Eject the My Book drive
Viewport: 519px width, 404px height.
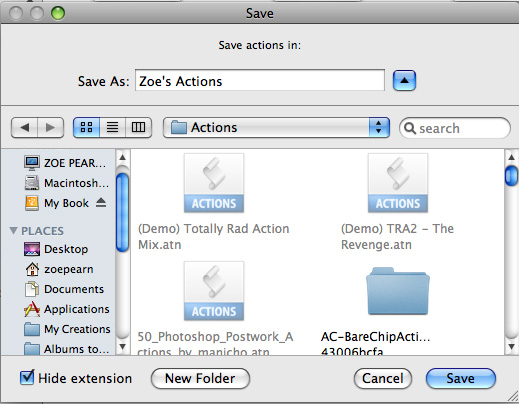101,203
